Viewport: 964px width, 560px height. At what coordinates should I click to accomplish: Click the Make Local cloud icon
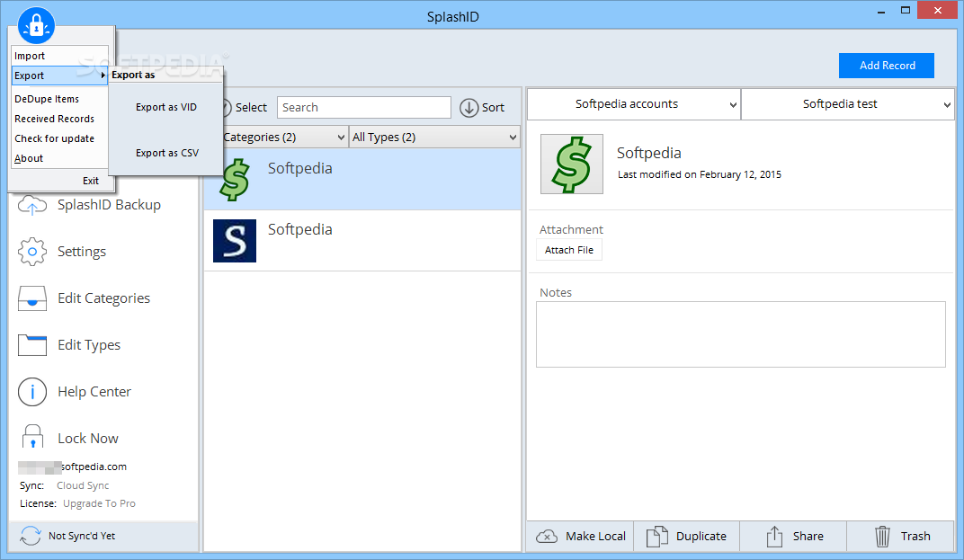click(x=547, y=536)
